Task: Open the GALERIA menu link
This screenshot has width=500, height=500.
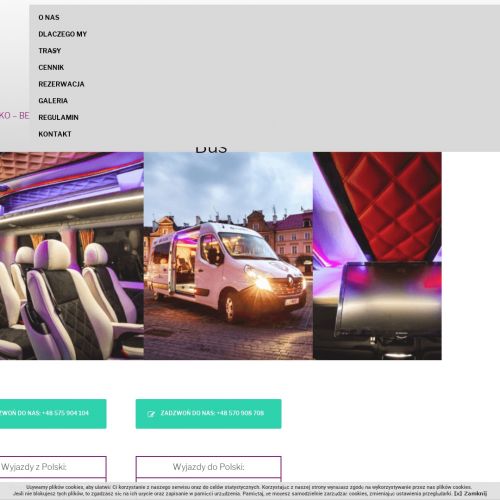Action: click(53, 101)
